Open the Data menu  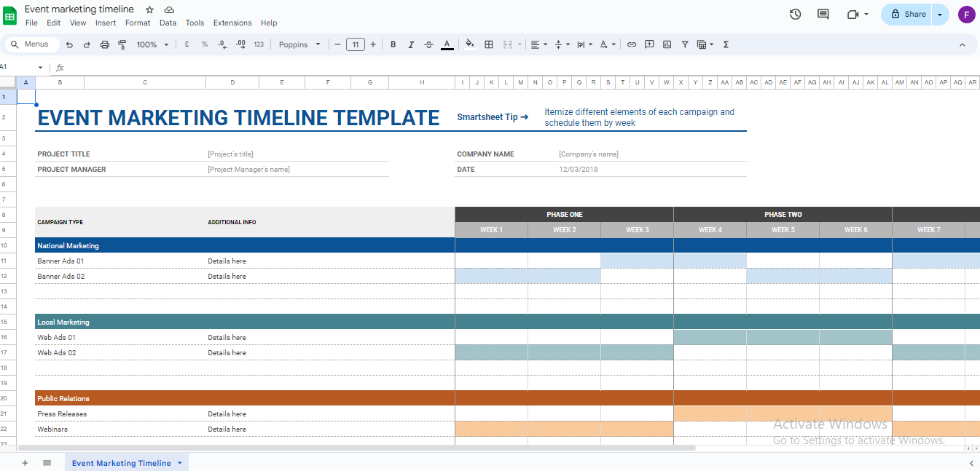coord(168,23)
